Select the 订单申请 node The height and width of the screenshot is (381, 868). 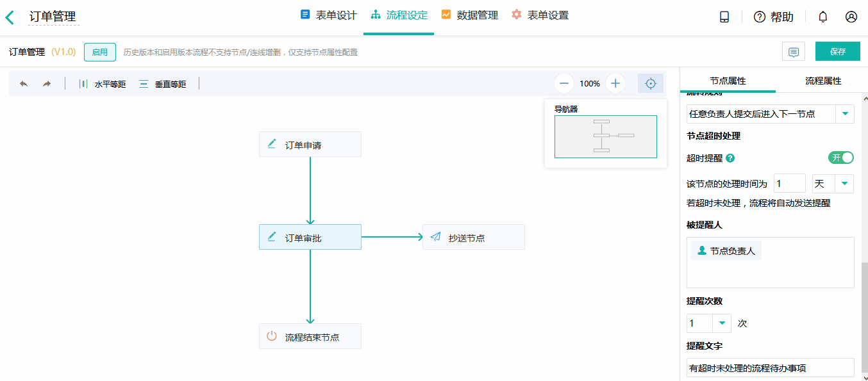tap(310, 144)
